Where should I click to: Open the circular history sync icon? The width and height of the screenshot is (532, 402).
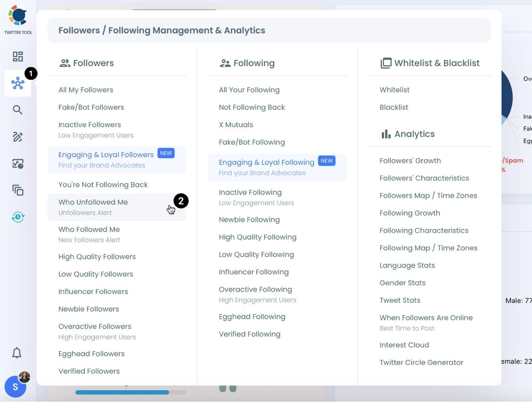coord(18,217)
